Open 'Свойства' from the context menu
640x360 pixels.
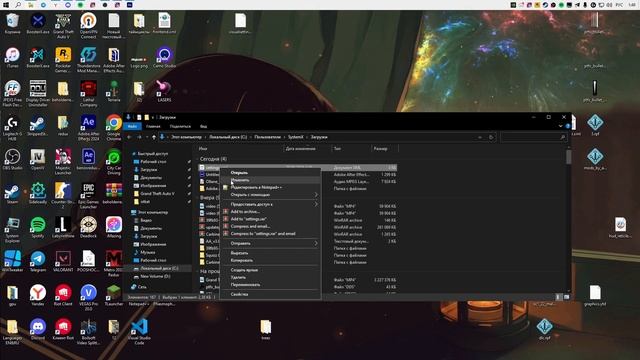coord(270,294)
